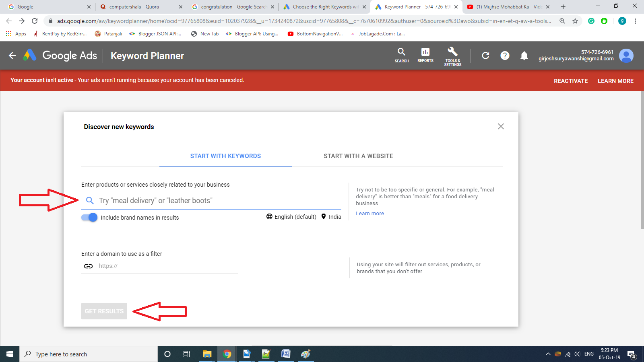Bookmark this page with the star
The height and width of the screenshot is (362, 644).
(x=575, y=21)
